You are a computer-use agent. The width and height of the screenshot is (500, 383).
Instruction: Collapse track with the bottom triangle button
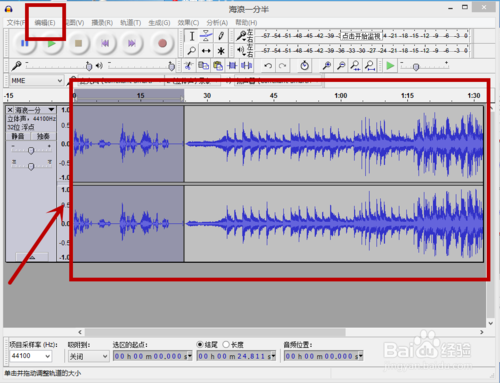click(32, 257)
